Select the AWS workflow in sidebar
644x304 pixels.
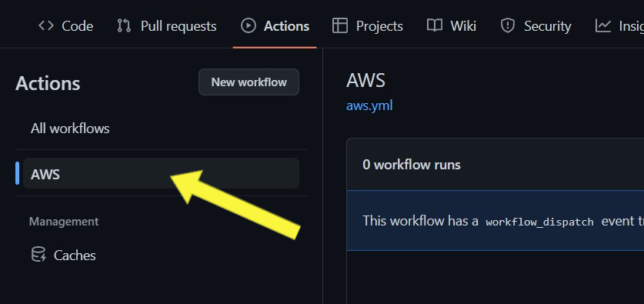point(161,174)
